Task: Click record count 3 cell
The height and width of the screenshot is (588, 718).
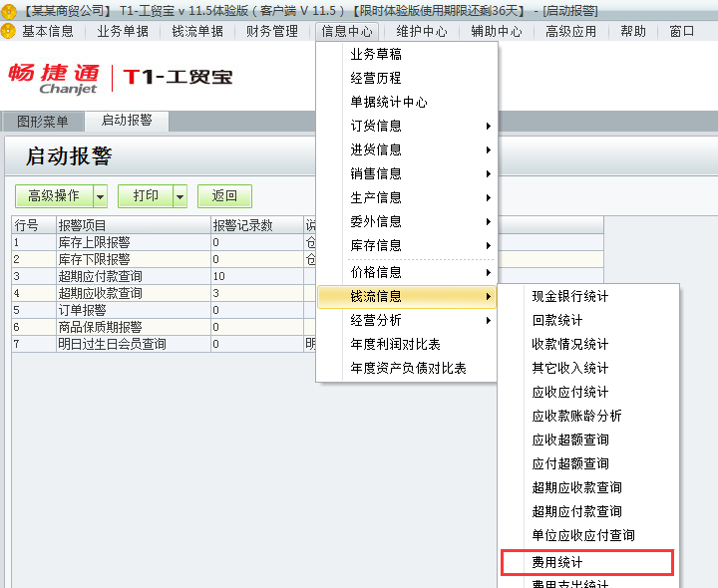Action: (x=257, y=293)
